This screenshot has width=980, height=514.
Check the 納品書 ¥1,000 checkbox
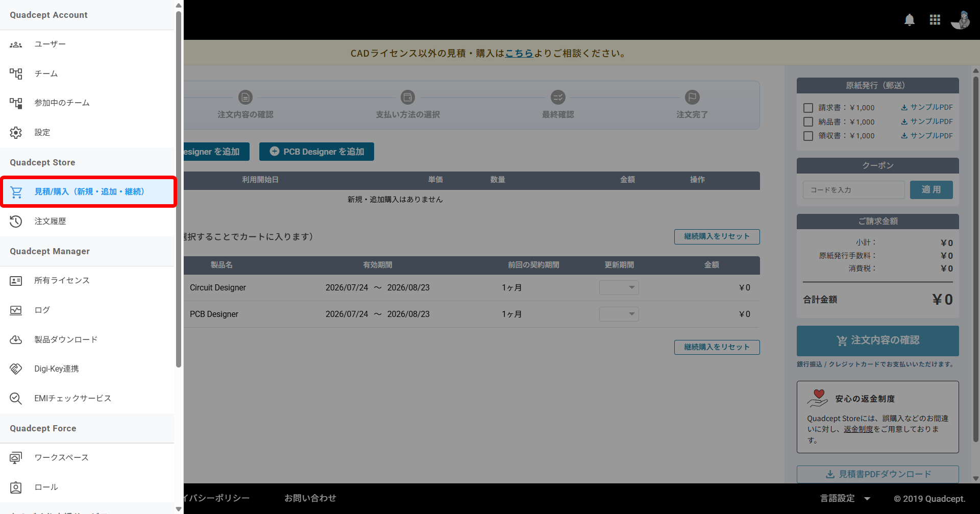808,122
